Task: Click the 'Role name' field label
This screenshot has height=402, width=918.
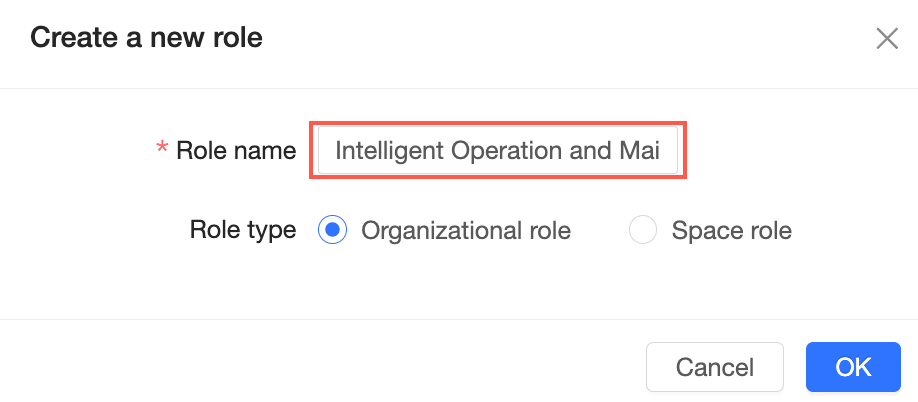Action: point(236,151)
